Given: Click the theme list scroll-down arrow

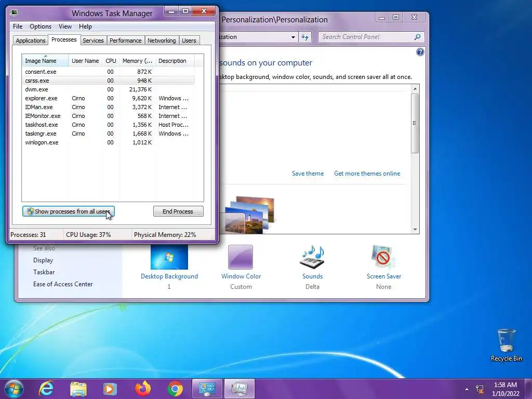Looking at the screenshot, I should (x=415, y=229).
